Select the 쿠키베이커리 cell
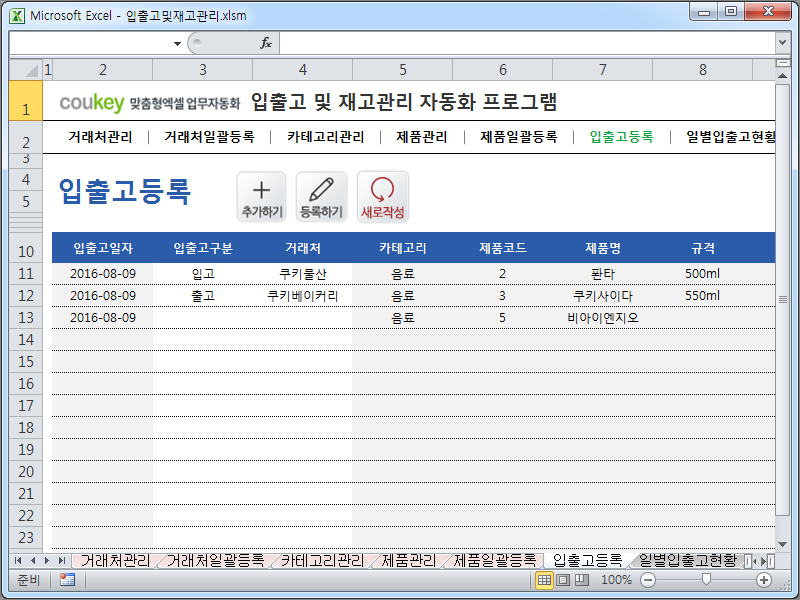The width and height of the screenshot is (800, 600). pos(303,295)
